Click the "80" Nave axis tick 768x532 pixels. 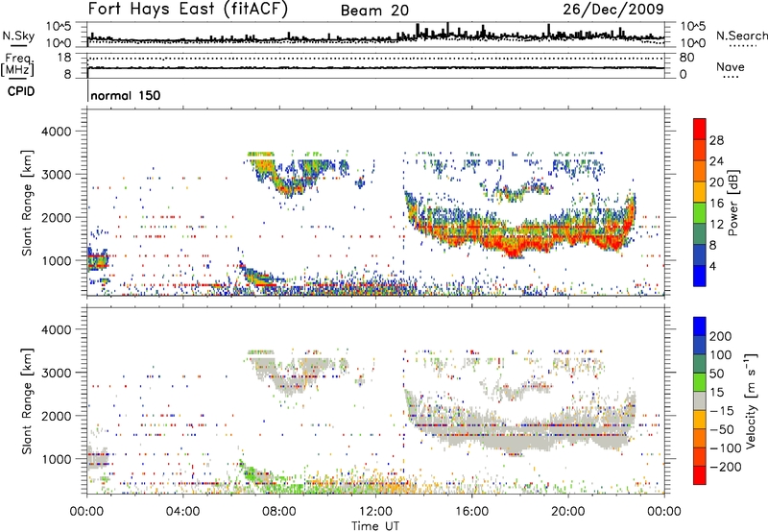click(686, 58)
